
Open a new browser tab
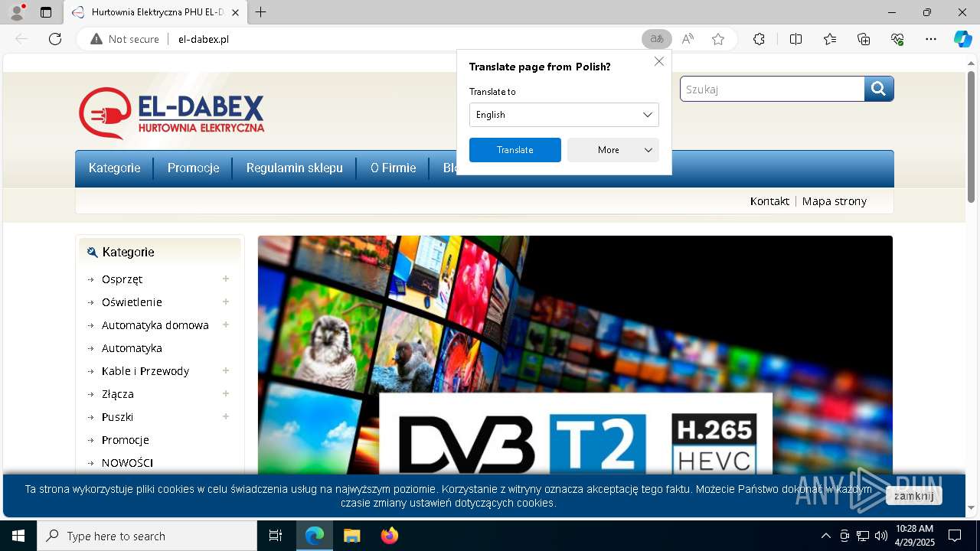[x=260, y=12]
